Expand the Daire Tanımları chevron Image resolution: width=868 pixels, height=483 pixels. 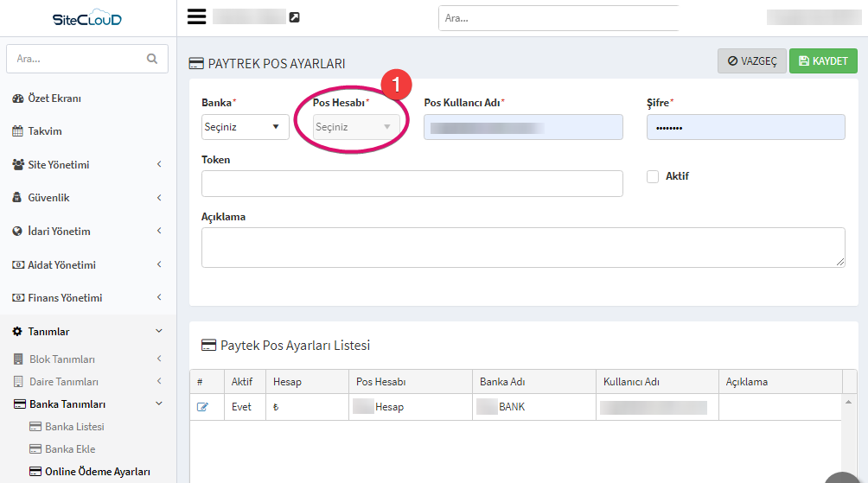click(159, 381)
